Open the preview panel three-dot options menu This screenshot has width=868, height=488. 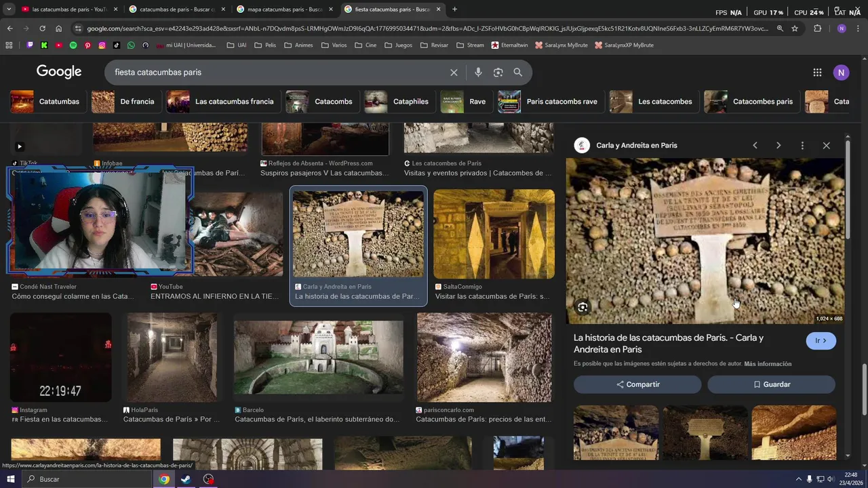pyautogui.click(x=802, y=146)
